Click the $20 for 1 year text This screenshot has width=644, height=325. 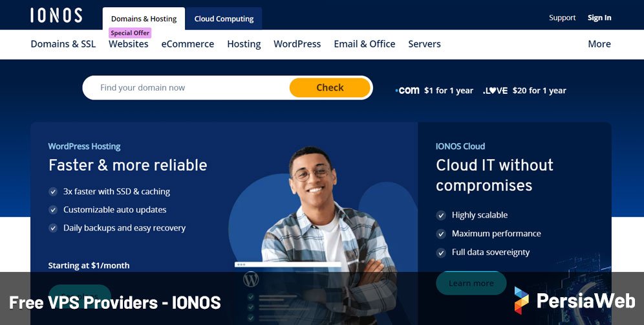[x=539, y=91]
